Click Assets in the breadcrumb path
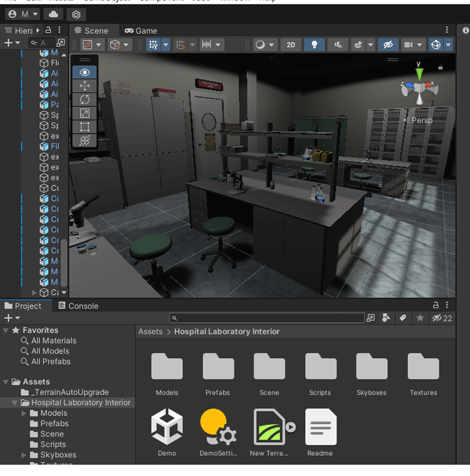The image size is (470, 476). [x=150, y=331]
